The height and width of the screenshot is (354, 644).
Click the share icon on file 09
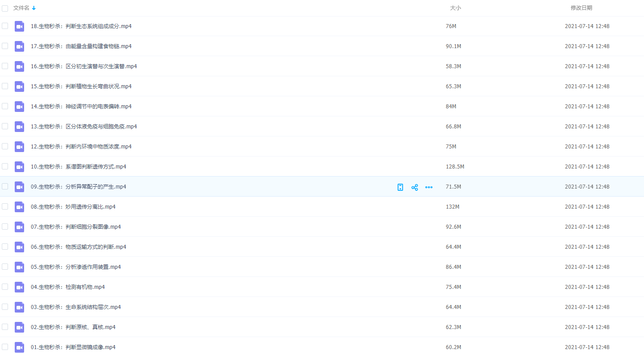tap(415, 187)
